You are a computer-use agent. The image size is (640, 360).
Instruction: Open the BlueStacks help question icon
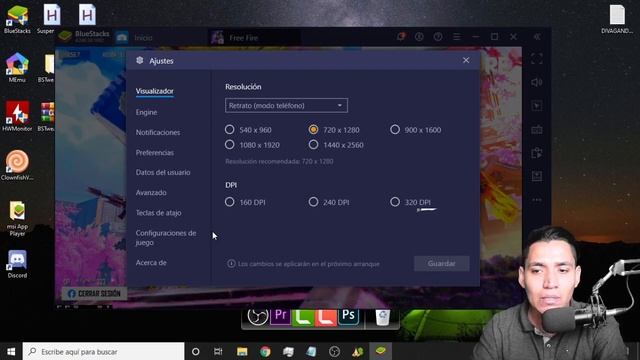[x=438, y=37]
